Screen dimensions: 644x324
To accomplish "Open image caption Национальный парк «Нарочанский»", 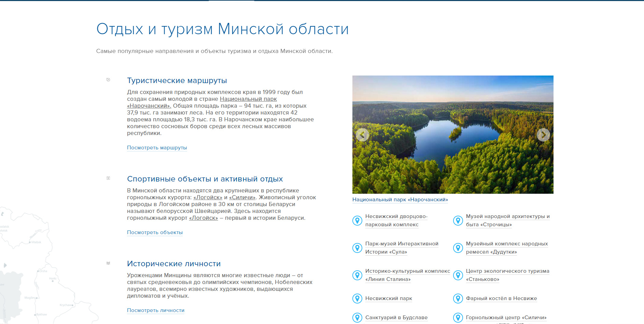I will [x=400, y=200].
